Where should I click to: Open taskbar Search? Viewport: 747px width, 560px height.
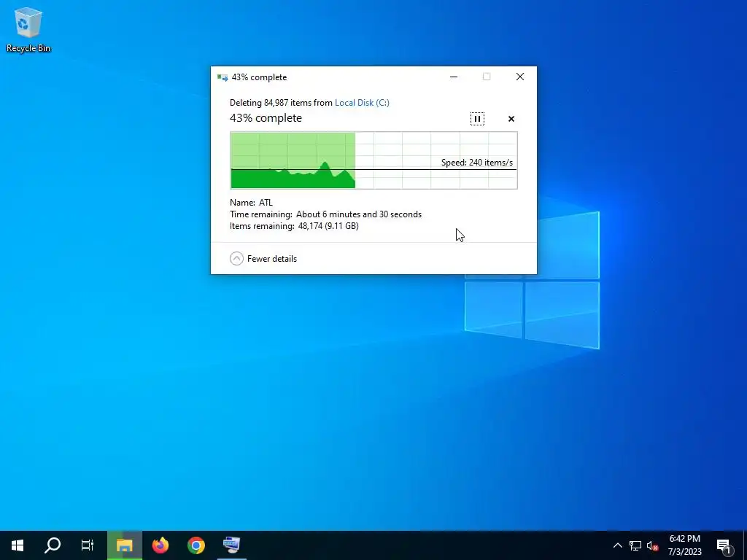[53, 545]
